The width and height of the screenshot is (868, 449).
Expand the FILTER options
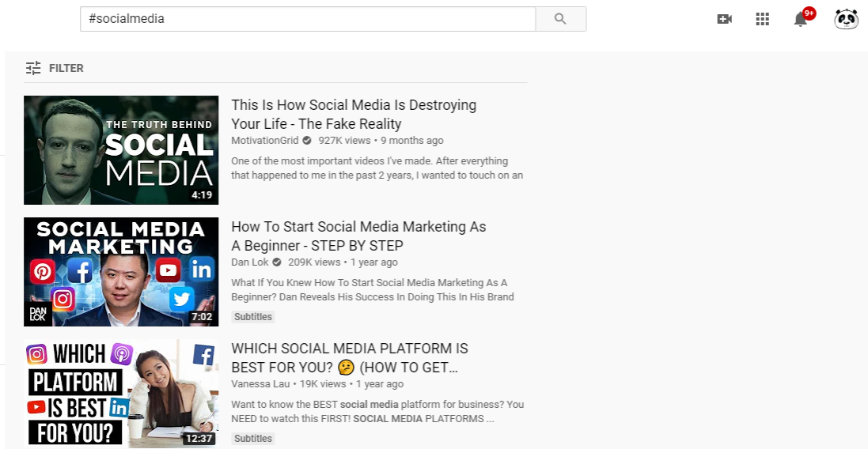coord(66,68)
